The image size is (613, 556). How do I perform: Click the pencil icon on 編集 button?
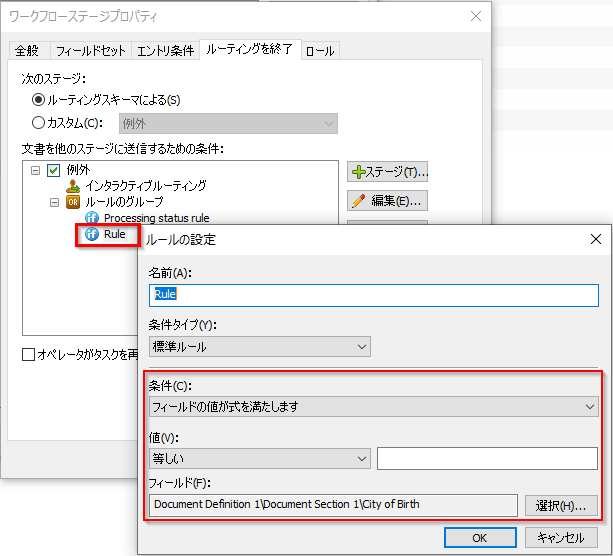pyautogui.click(x=358, y=201)
